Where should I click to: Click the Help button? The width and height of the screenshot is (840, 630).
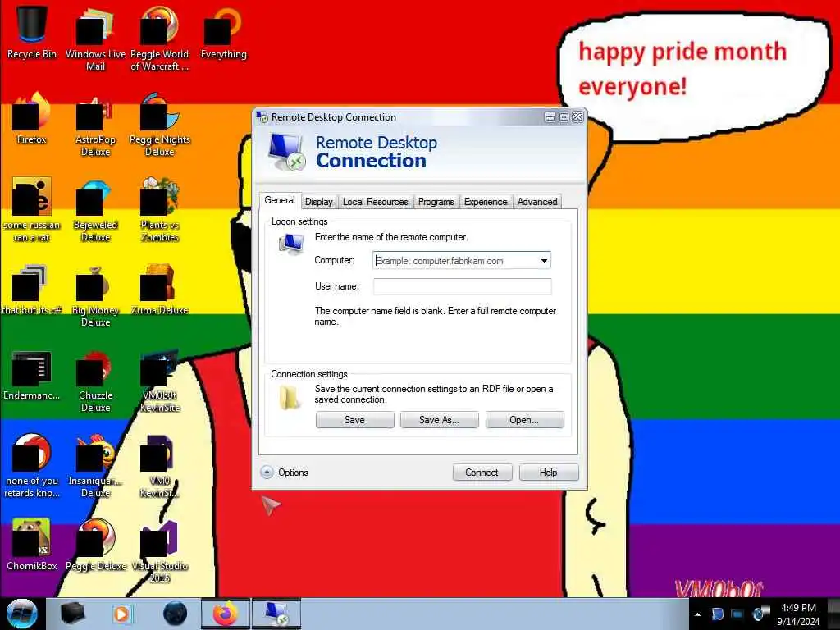coord(549,472)
